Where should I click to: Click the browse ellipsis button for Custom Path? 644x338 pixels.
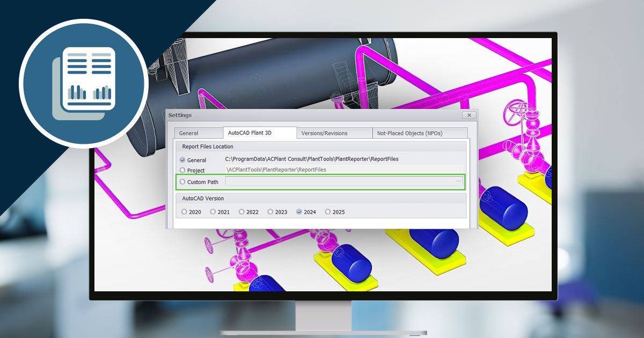(458, 182)
